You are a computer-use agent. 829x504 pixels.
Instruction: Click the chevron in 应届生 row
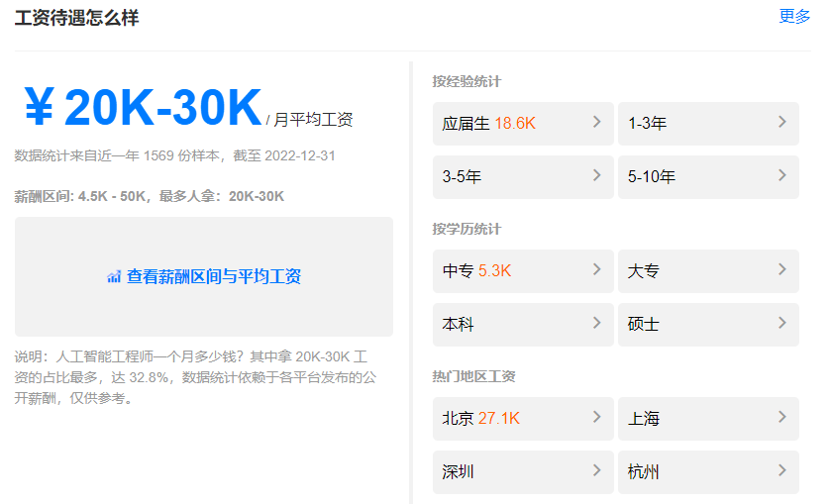click(597, 122)
